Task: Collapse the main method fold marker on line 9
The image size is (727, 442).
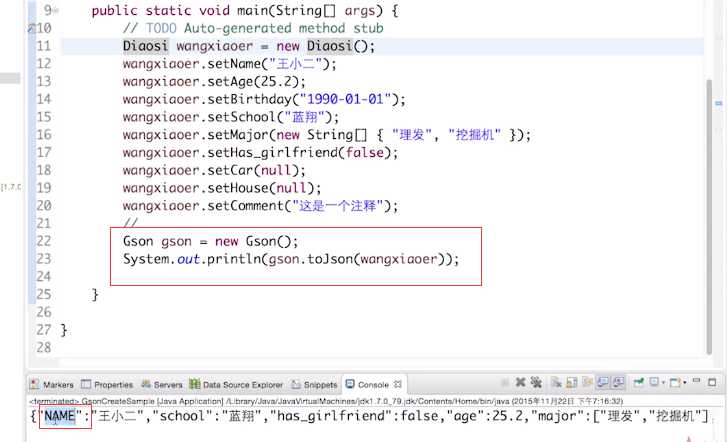Action: tap(56, 11)
